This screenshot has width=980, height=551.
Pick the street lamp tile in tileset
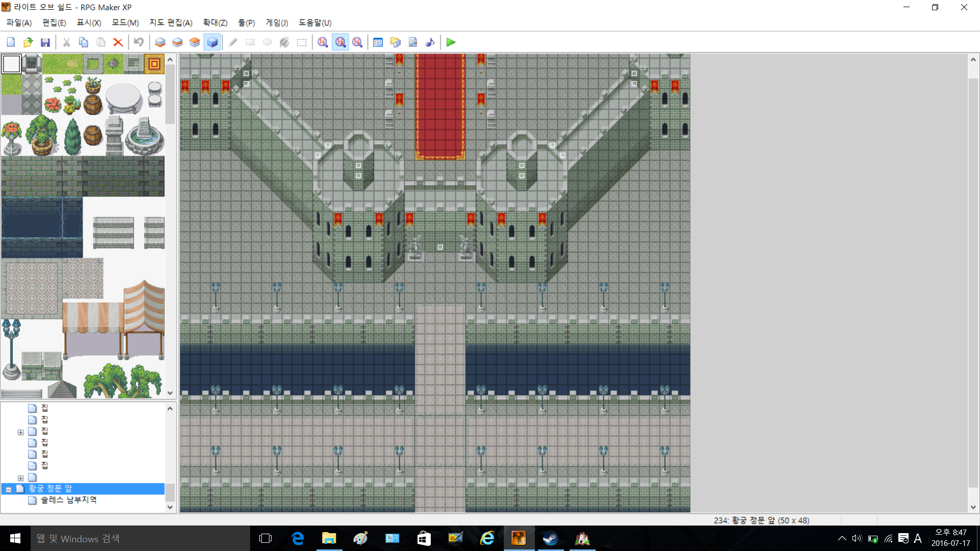coord(11,349)
